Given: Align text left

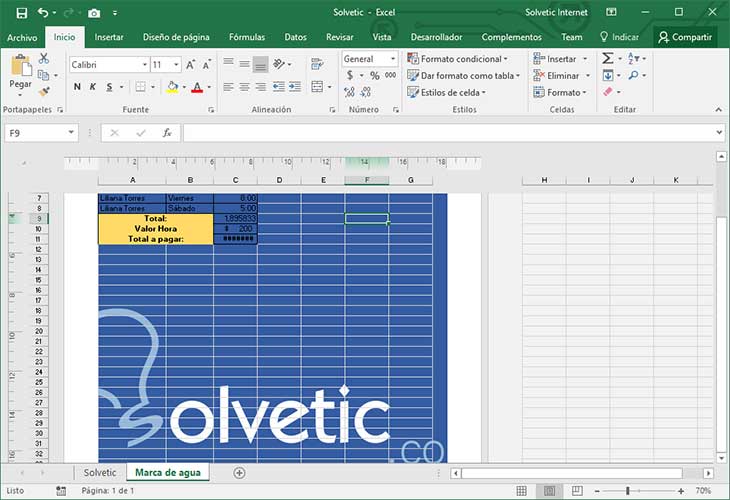Looking at the screenshot, I should (228, 87).
